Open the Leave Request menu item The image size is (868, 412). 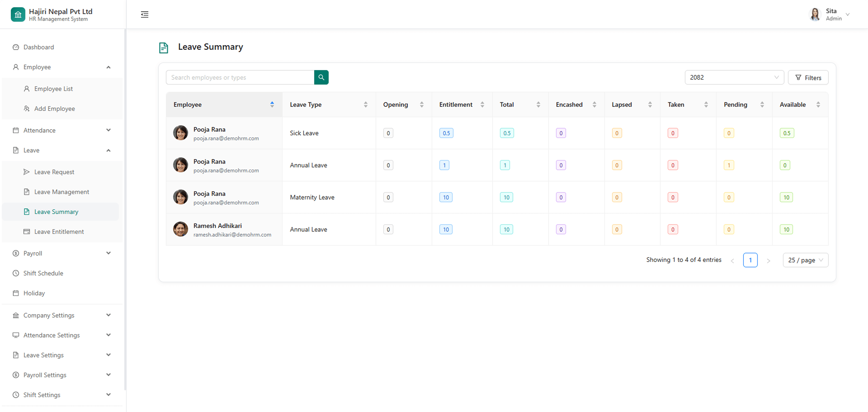pos(54,172)
